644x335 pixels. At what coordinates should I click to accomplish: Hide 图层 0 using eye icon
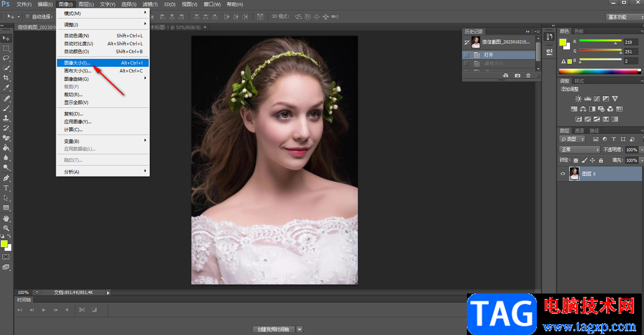pos(563,174)
